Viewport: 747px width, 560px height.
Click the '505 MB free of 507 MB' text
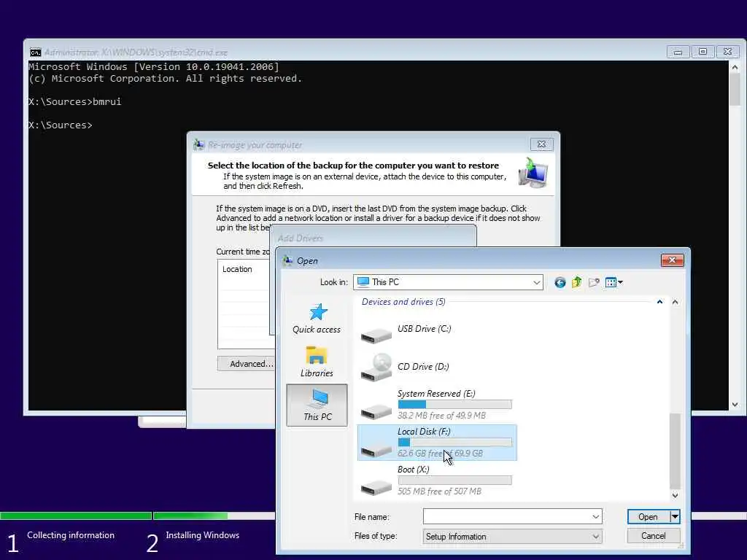tap(439, 491)
